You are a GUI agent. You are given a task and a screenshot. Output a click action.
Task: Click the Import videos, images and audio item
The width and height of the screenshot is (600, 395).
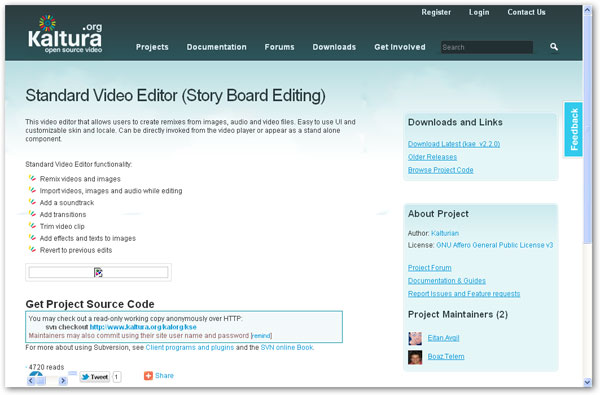[x=111, y=191]
